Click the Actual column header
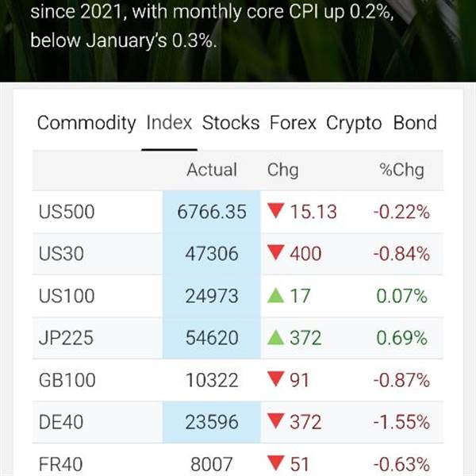 click(212, 170)
